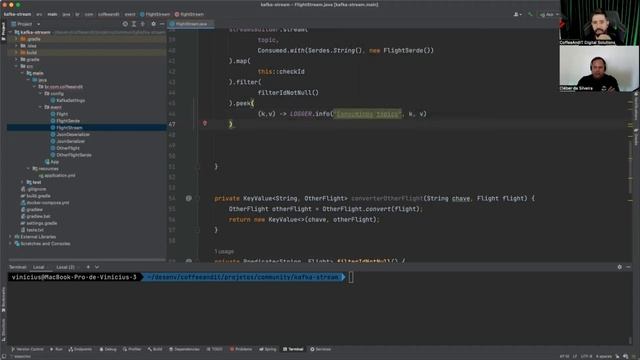Image resolution: width=640 pixels, height=360 pixels.
Task: Collapse the kafka-stream root project node
Action: (11, 32)
